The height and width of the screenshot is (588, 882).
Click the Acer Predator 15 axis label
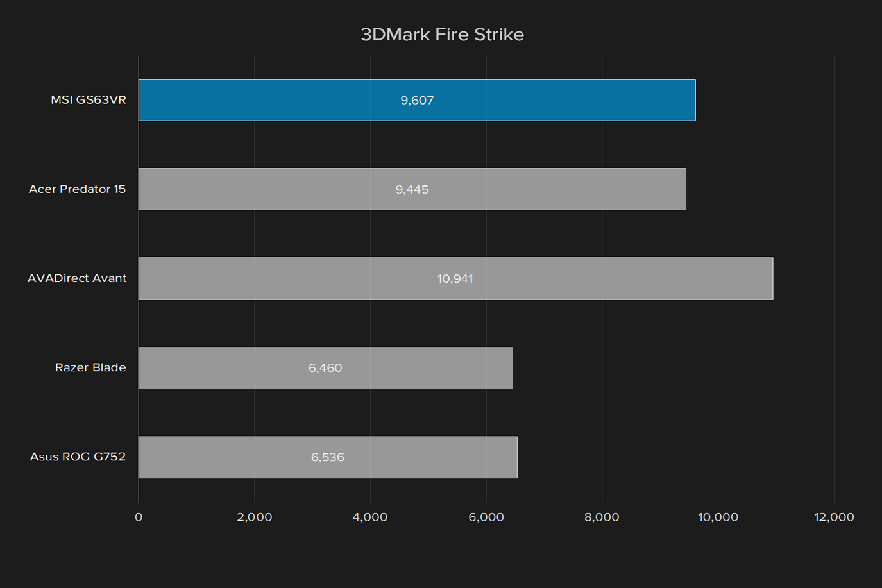(77, 189)
